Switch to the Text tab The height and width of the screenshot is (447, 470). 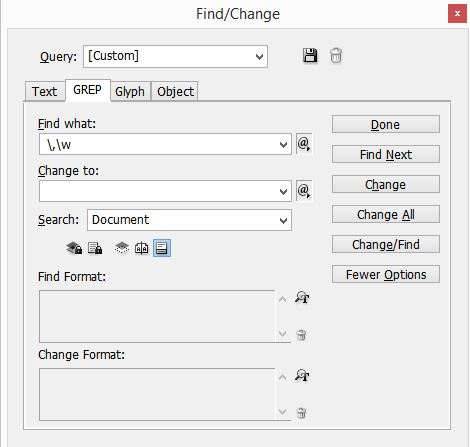(45, 91)
